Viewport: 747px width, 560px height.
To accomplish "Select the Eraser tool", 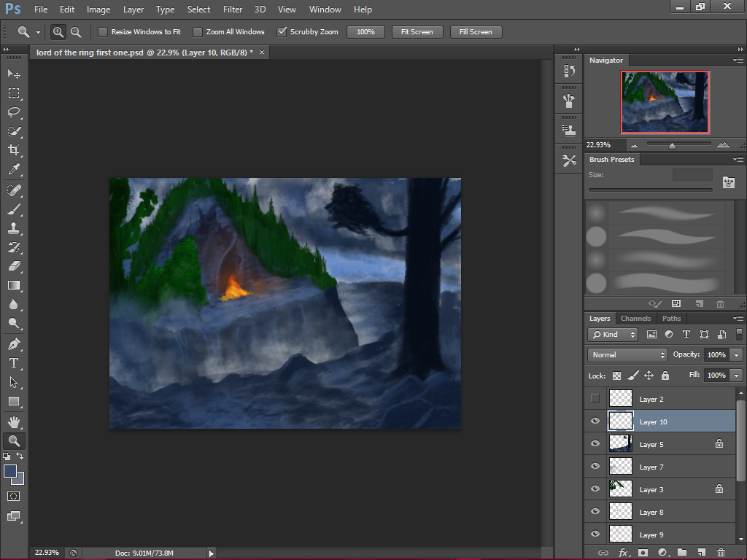I will click(x=14, y=266).
